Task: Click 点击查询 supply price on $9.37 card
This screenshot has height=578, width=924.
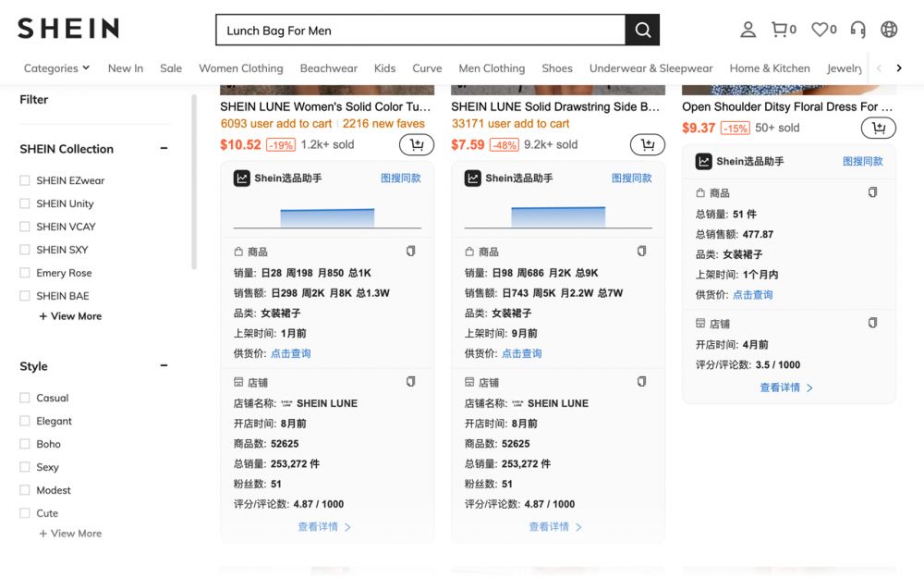Action: pos(752,295)
